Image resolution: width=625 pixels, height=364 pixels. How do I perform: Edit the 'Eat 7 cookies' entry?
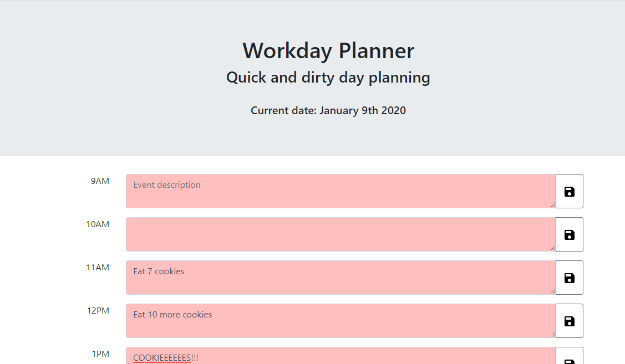(x=341, y=278)
